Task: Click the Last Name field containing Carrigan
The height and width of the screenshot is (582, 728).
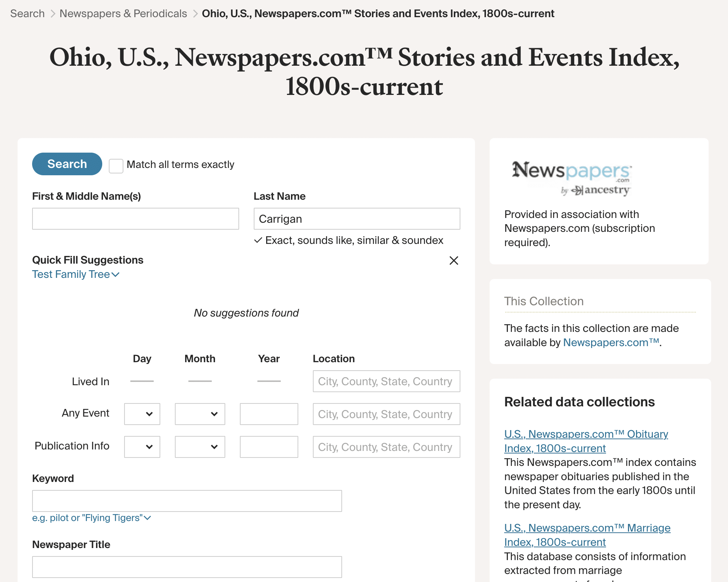Action: [357, 219]
